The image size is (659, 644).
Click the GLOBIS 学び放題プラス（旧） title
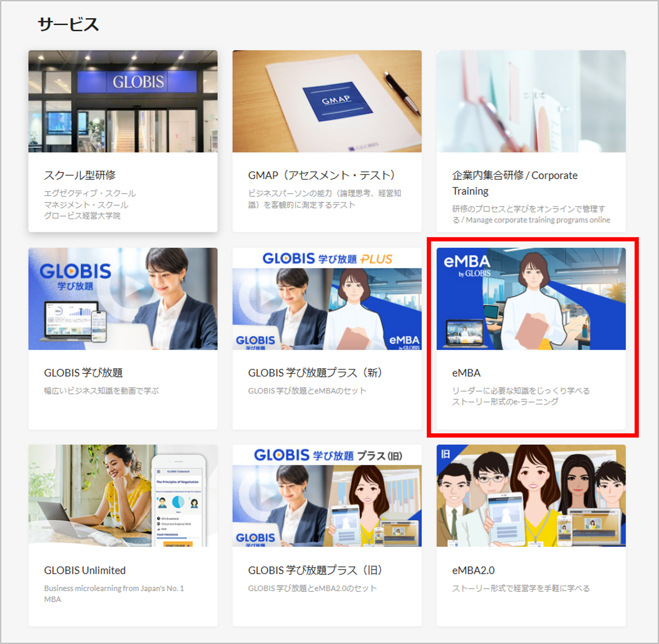tap(315, 570)
